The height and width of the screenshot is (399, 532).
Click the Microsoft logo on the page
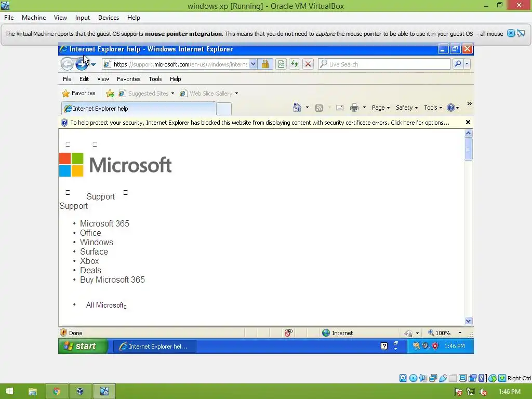pos(115,165)
